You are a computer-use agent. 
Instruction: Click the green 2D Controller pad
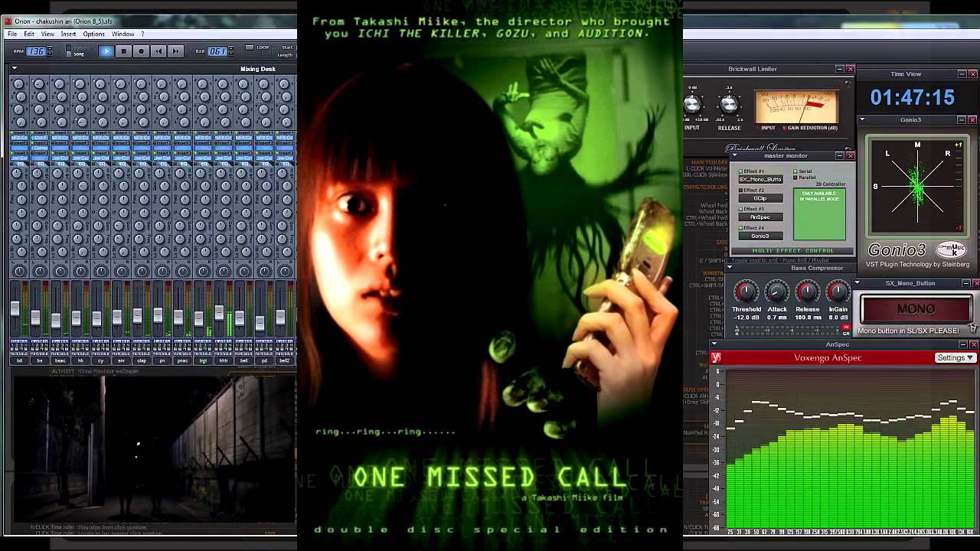pyautogui.click(x=819, y=214)
